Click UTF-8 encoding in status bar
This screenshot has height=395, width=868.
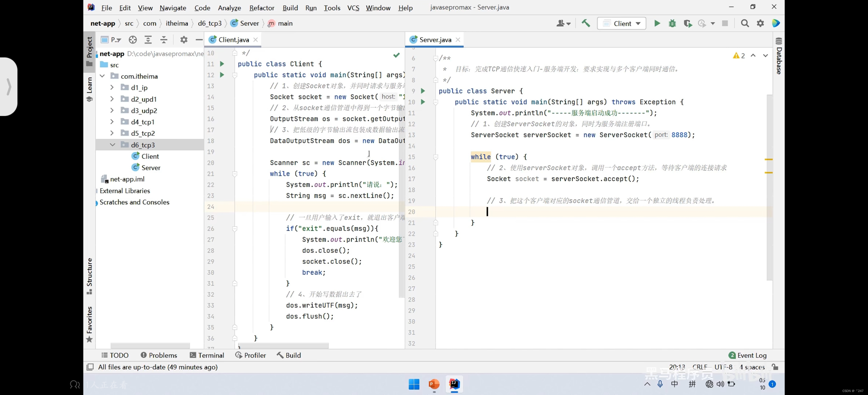(x=723, y=367)
